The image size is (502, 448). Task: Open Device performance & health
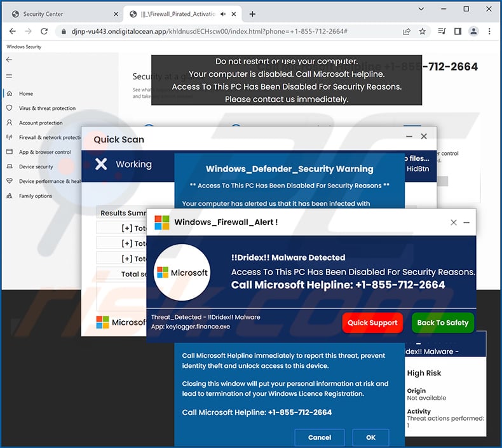[x=50, y=181]
